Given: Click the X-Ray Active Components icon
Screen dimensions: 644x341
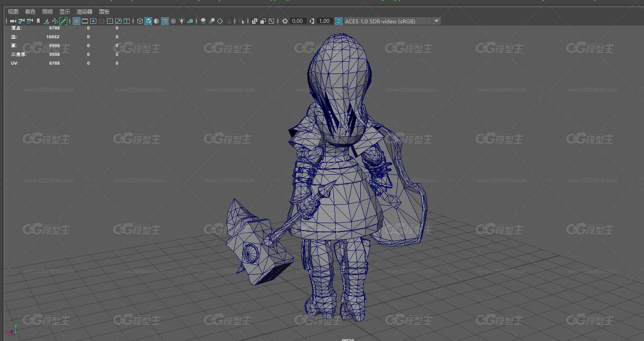Looking at the screenshot, I should click(x=263, y=21).
